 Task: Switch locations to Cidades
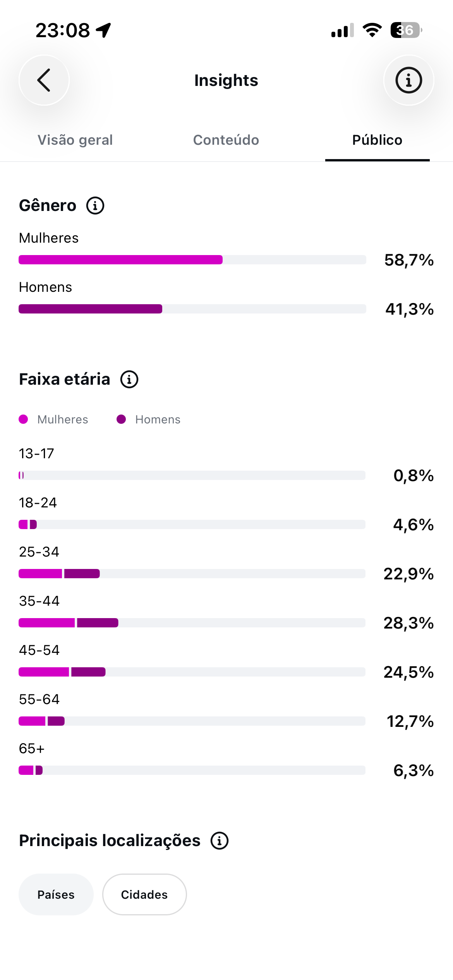pyautogui.click(x=144, y=894)
